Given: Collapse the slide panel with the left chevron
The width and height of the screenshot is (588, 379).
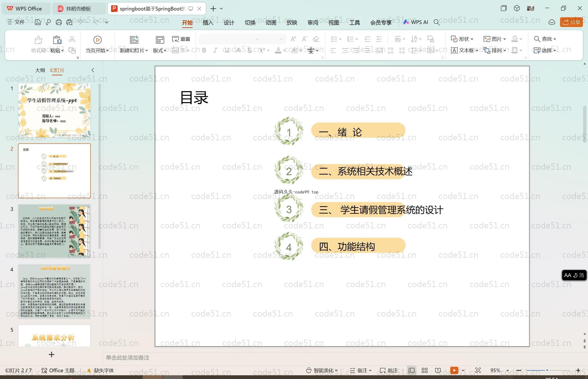Looking at the screenshot, I should tap(93, 70).
